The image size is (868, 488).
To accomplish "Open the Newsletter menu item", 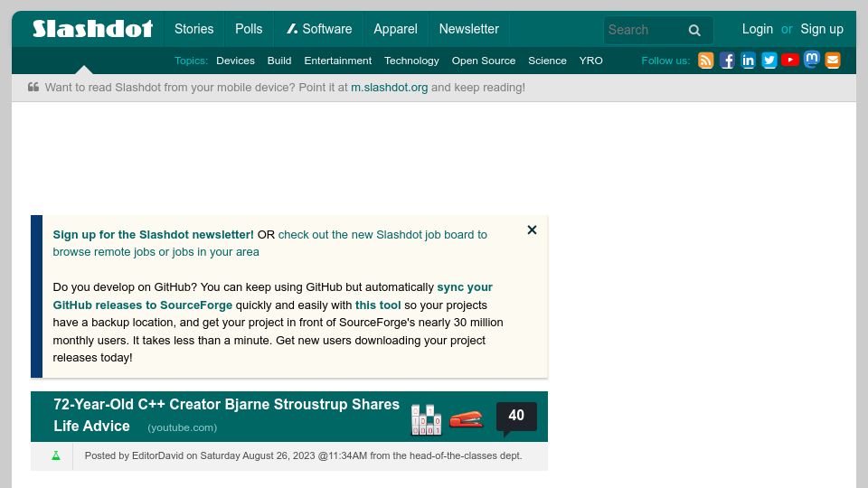I will 469,29.
